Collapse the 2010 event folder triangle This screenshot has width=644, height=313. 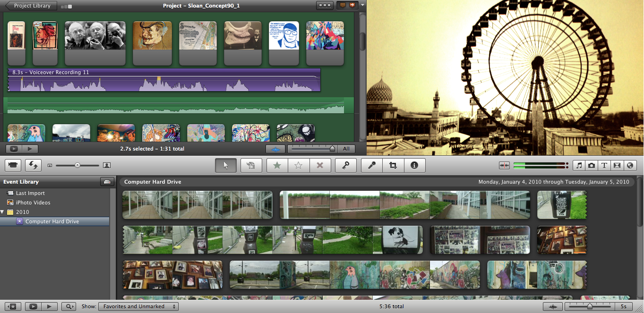tap(3, 212)
